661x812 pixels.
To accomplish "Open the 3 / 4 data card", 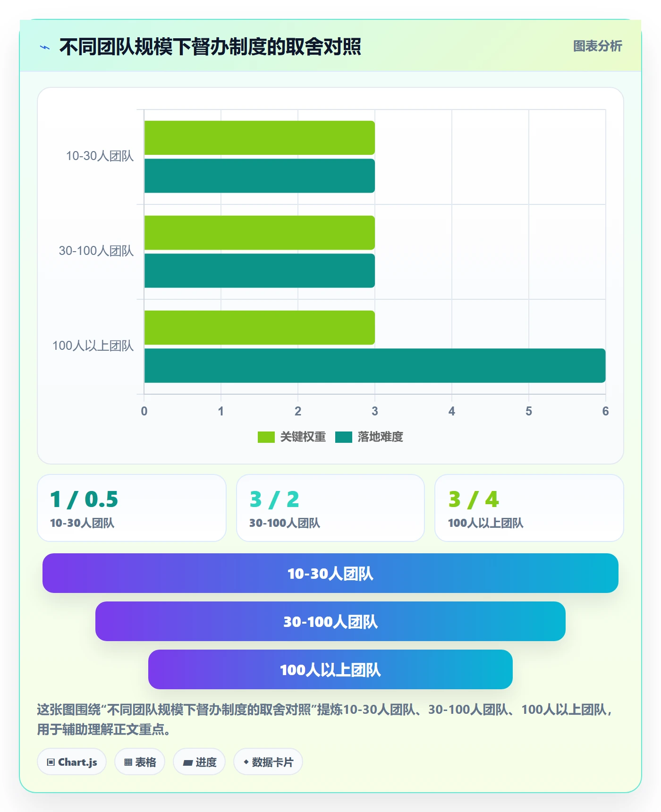I will (x=529, y=508).
